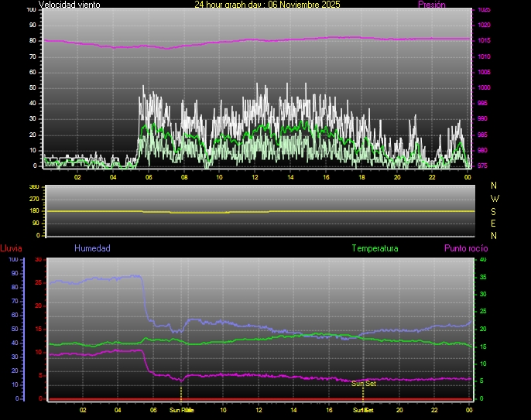
Task: Select the S wind direction letter
Action: pyautogui.click(x=495, y=210)
